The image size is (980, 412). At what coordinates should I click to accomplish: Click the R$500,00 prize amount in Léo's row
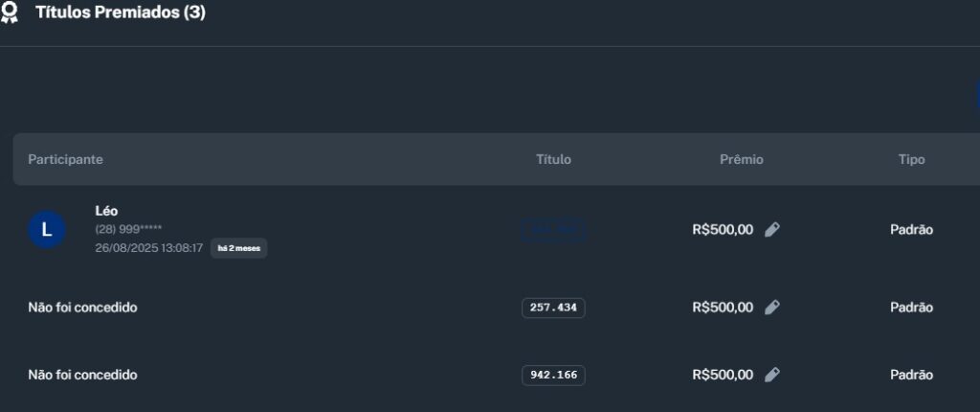click(723, 229)
